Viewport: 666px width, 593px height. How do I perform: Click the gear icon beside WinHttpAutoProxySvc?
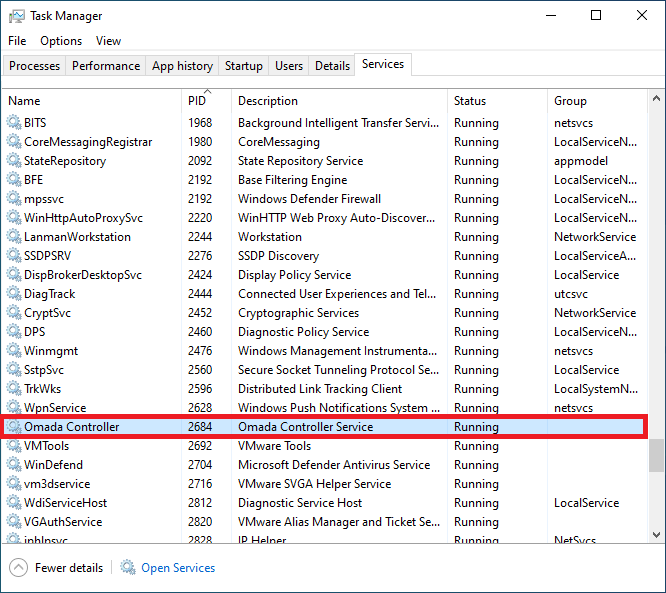pos(14,217)
